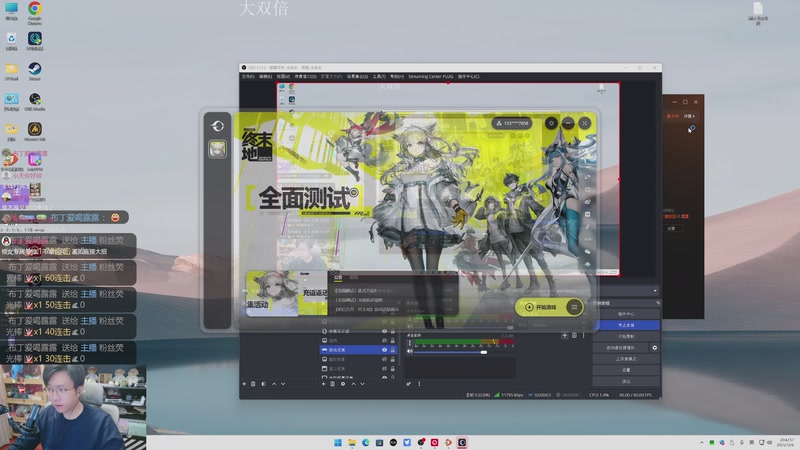Toggle lock of source above 游戏采集

[393, 340]
